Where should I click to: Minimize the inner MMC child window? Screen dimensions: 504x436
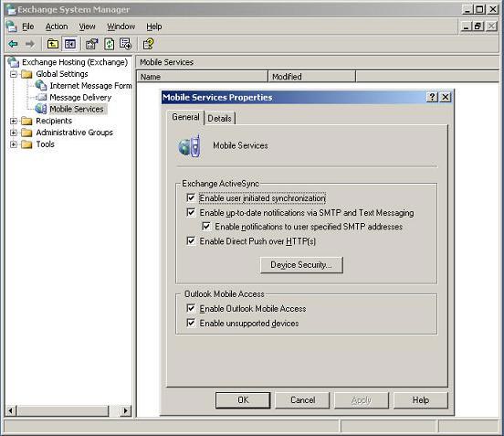point(467,27)
